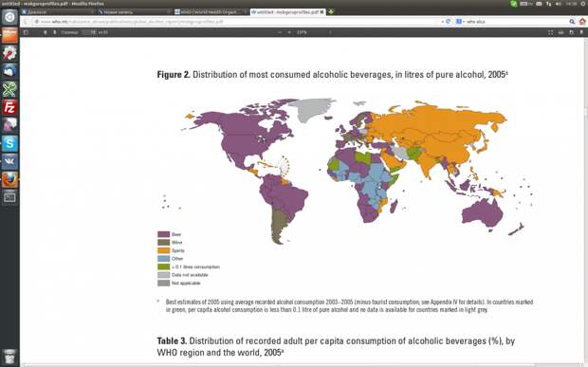Go to previous PDF page
The width and height of the screenshot is (588, 367).
coord(45,32)
